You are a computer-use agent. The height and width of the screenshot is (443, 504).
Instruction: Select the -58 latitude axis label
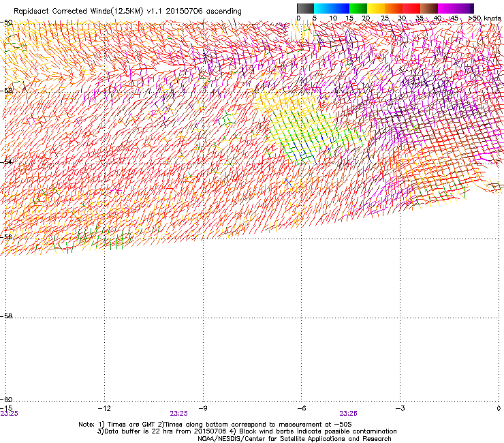pyautogui.click(x=6, y=316)
